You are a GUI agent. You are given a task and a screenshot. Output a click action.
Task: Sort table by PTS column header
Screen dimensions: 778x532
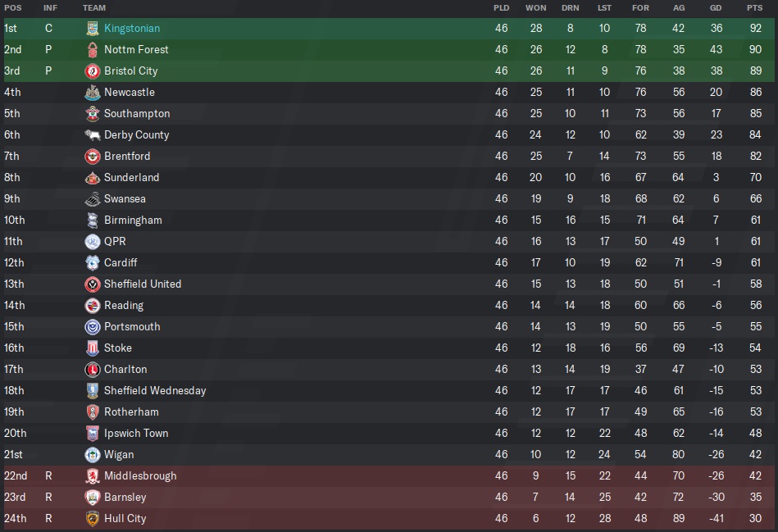pyautogui.click(x=754, y=8)
